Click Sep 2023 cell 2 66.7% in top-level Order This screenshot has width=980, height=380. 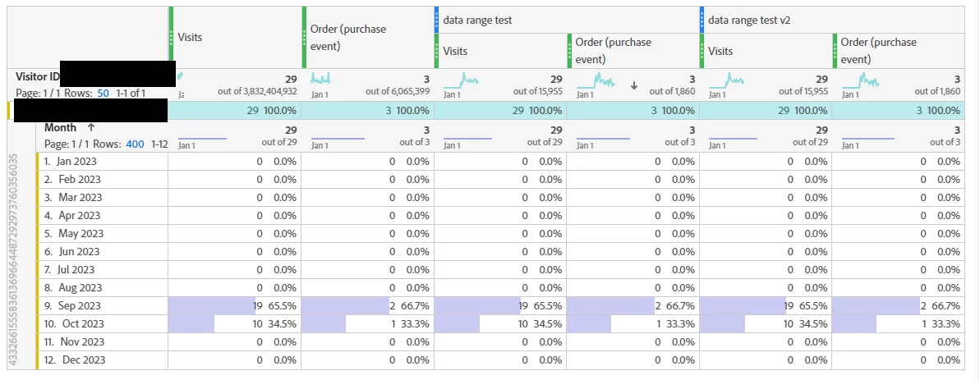[367, 306]
